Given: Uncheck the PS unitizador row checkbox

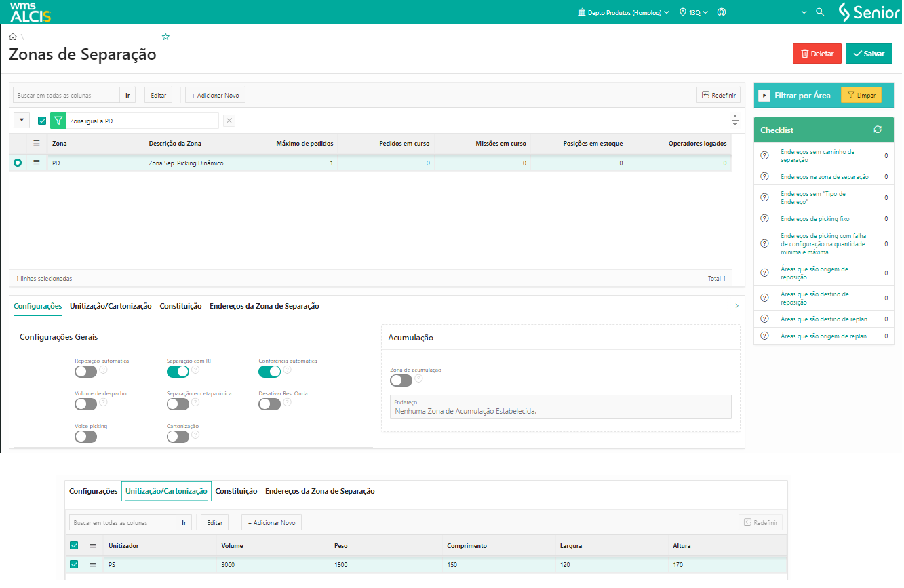Looking at the screenshot, I should click(x=74, y=564).
